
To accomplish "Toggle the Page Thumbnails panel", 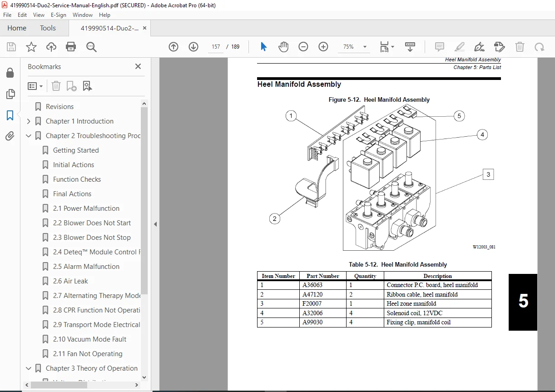I will coord(10,94).
